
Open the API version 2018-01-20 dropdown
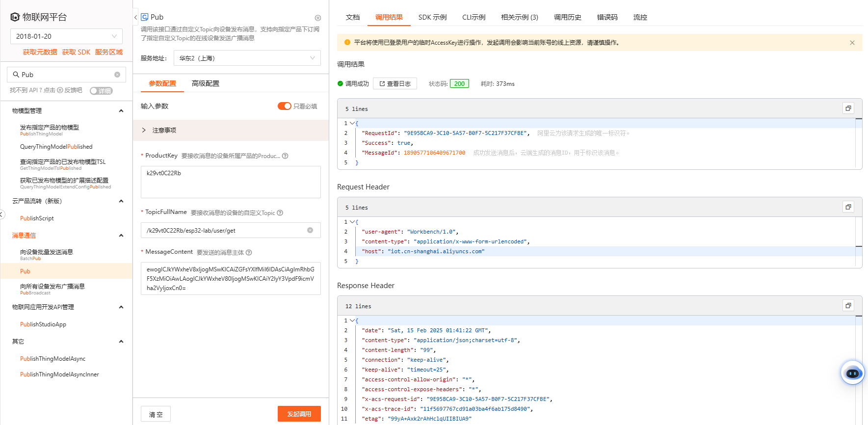[66, 36]
